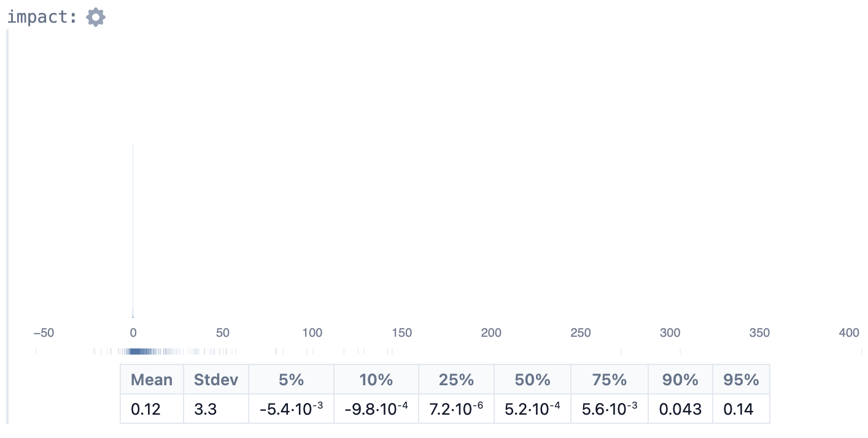Click the 5% percentile header
This screenshot has height=438, width=868.
[x=291, y=380]
